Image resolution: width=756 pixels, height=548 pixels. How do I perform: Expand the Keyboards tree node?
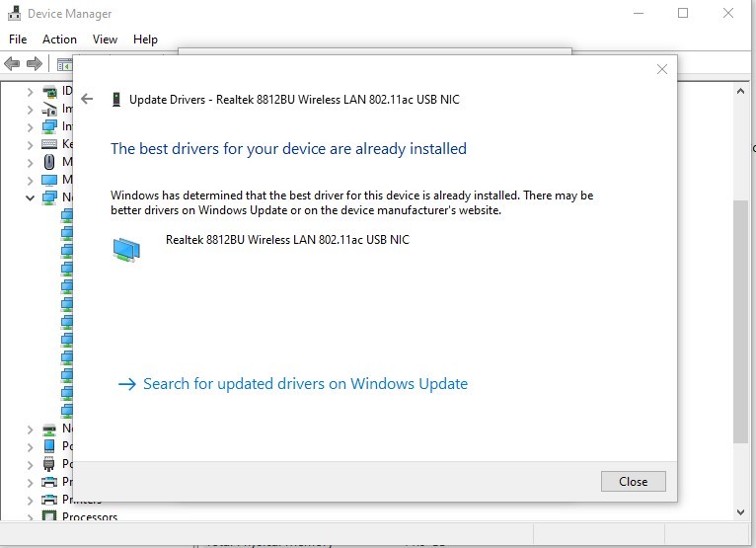[x=30, y=145]
